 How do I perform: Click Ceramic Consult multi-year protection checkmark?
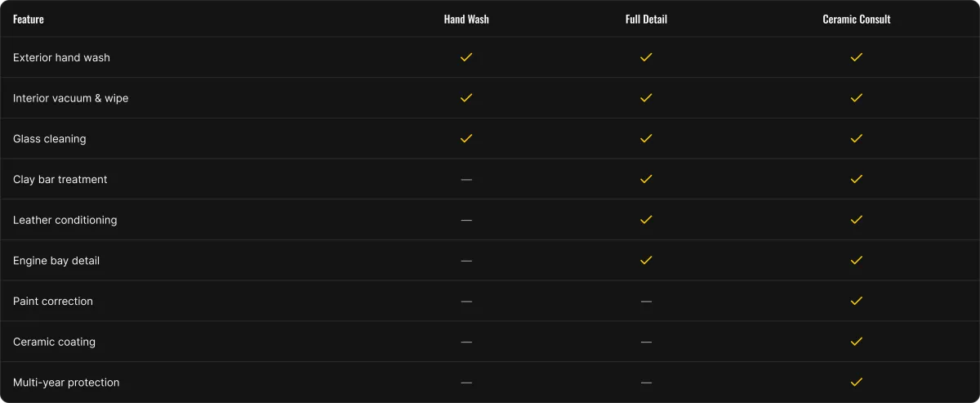coord(857,382)
